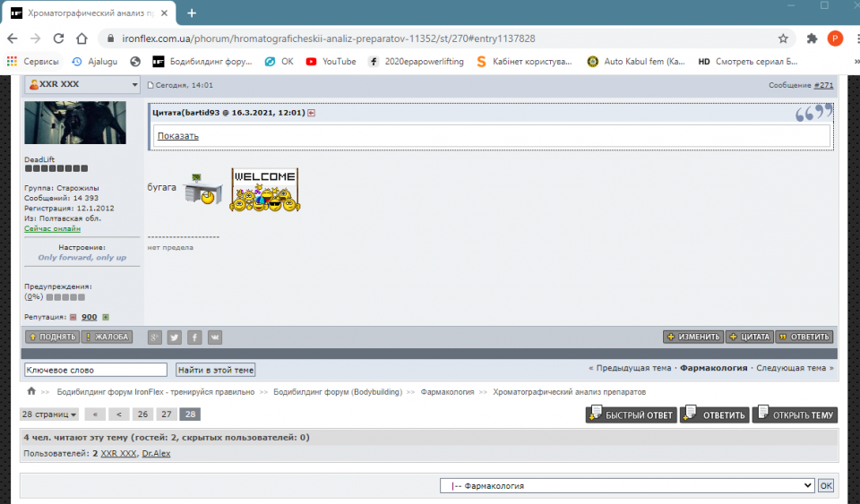The image size is (860, 504).
Task: Go to page 27
Action: [x=166, y=414]
